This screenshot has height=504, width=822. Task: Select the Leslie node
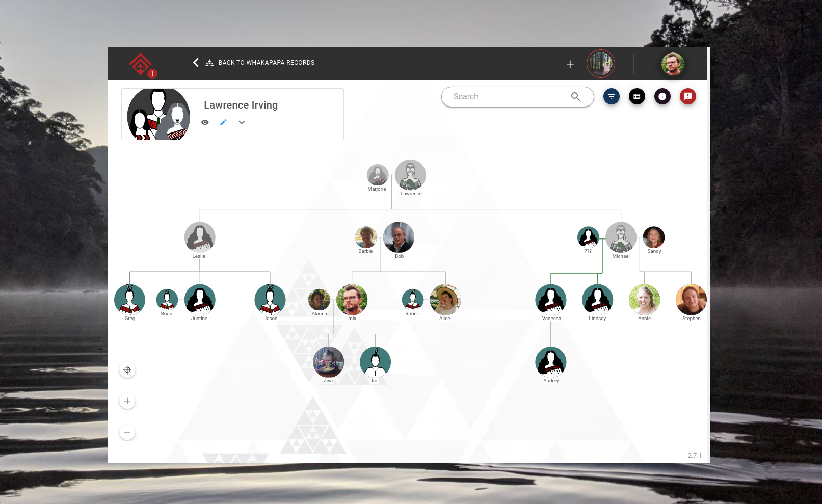200,237
